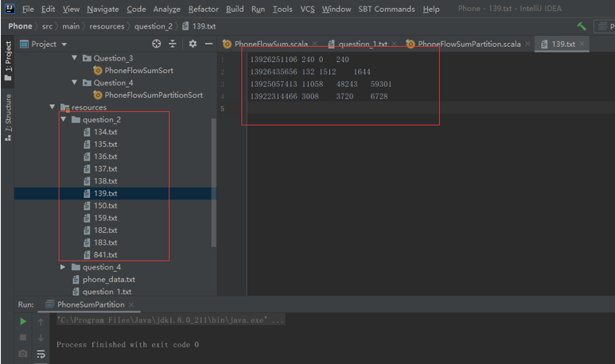
Task: Click the locate-file crosshair icon in Project panel
Action: tap(157, 44)
